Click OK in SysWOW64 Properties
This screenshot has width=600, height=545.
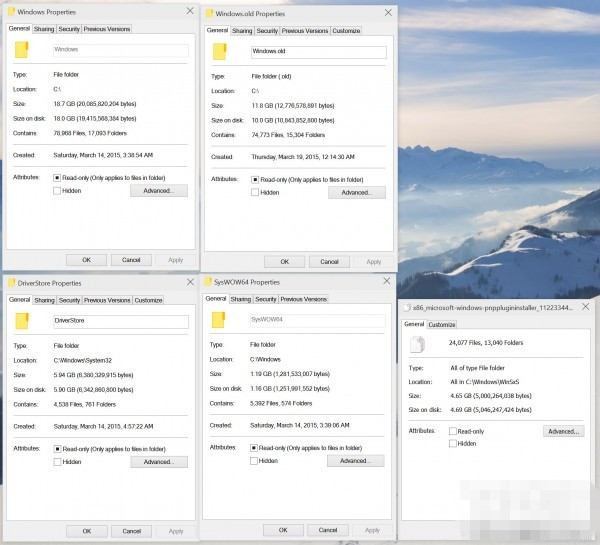(x=284, y=530)
